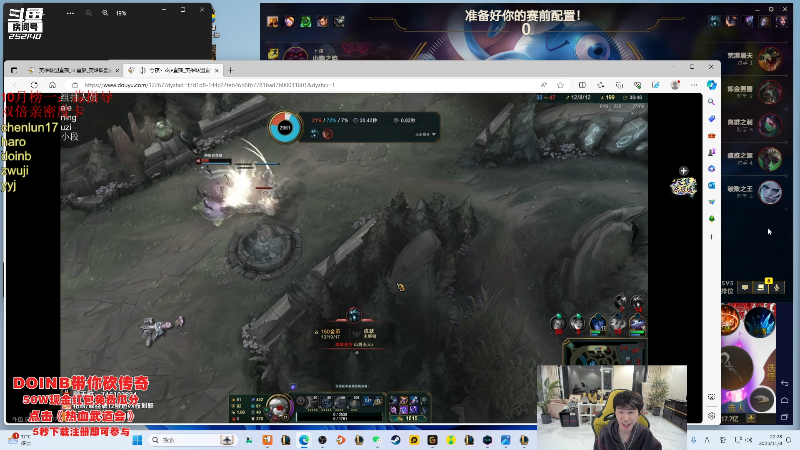Open tab actions menu in Edge

point(14,70)
